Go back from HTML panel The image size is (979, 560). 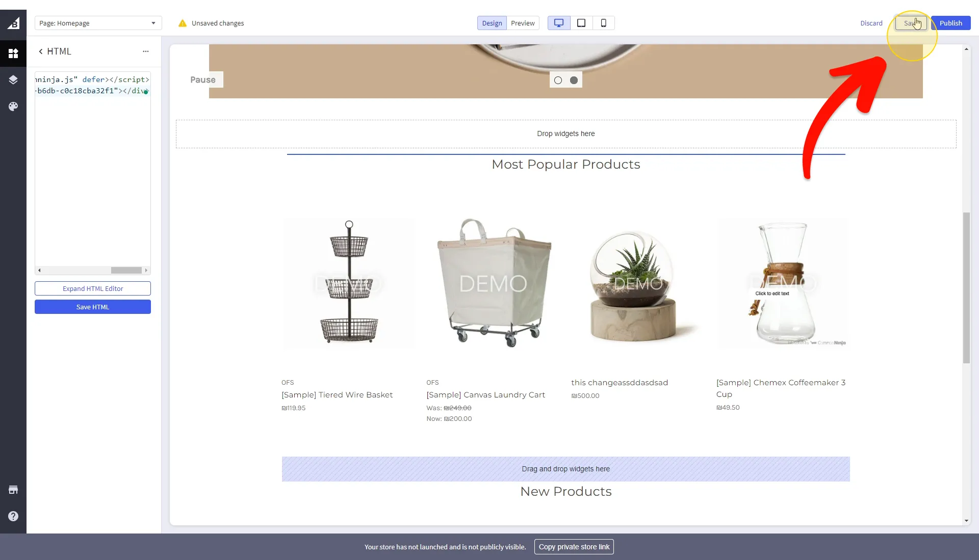click(41, 51)
